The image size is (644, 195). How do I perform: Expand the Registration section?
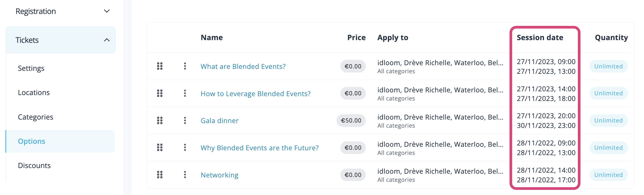(x=61, y=11)
